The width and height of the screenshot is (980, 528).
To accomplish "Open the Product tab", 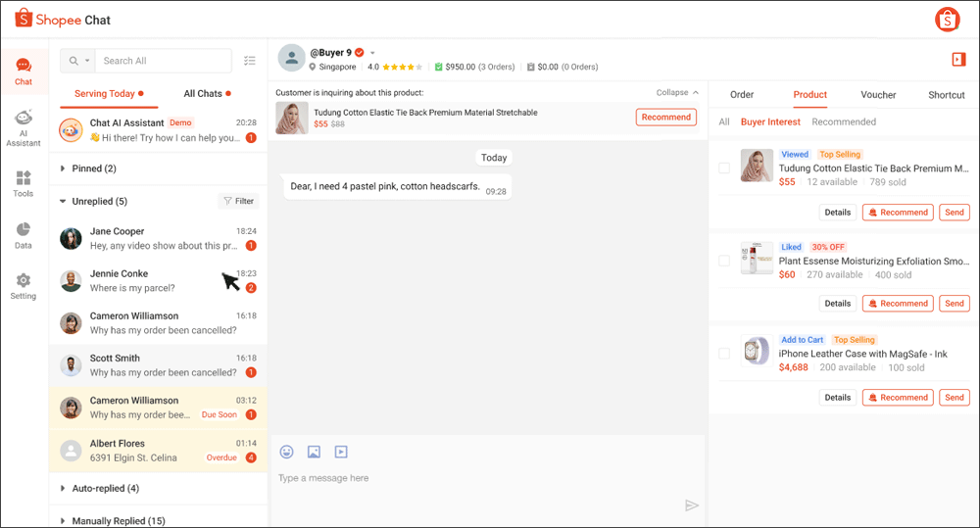I will (x=810, y=95).
